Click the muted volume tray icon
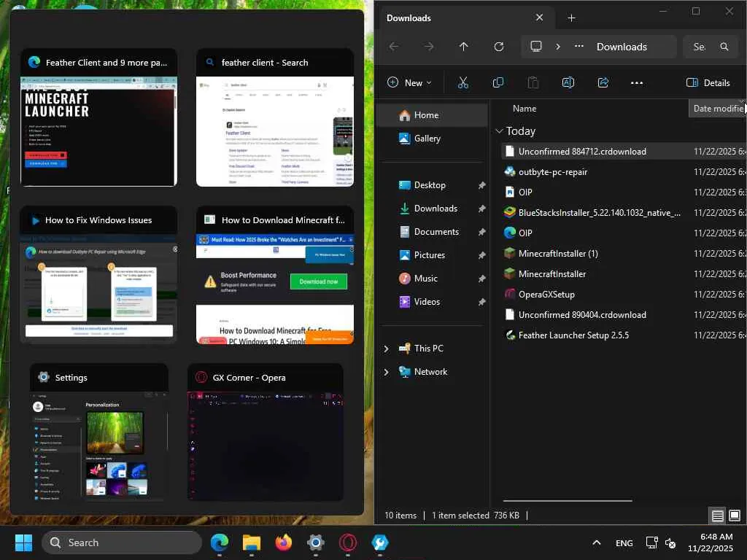This screenshot has width=747, height=560. pyautogui.click(x=670, y=542)
